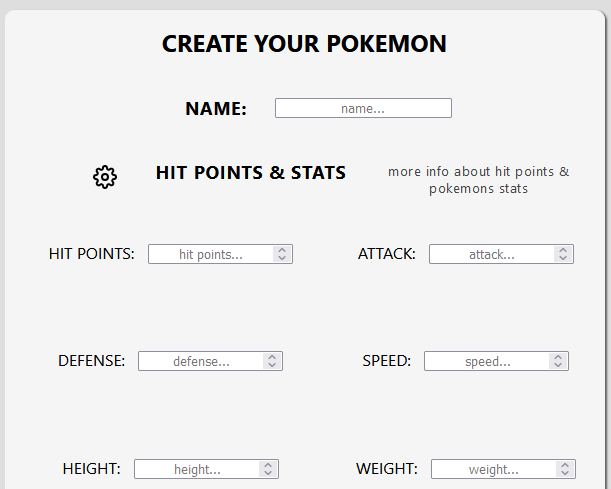The height and width of the screenshot is (489, 611).
Task: Raise the defense value using up arrow
Action: 272,357
